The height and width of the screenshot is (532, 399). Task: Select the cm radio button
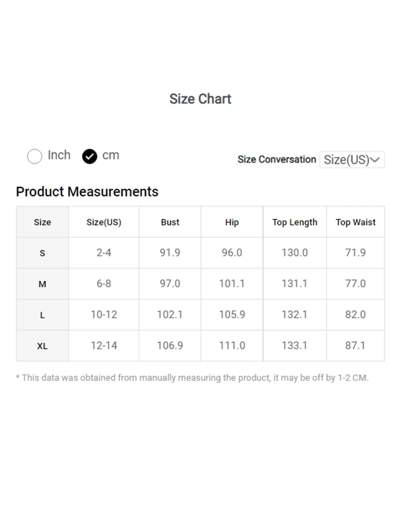(x=89, y=156)
